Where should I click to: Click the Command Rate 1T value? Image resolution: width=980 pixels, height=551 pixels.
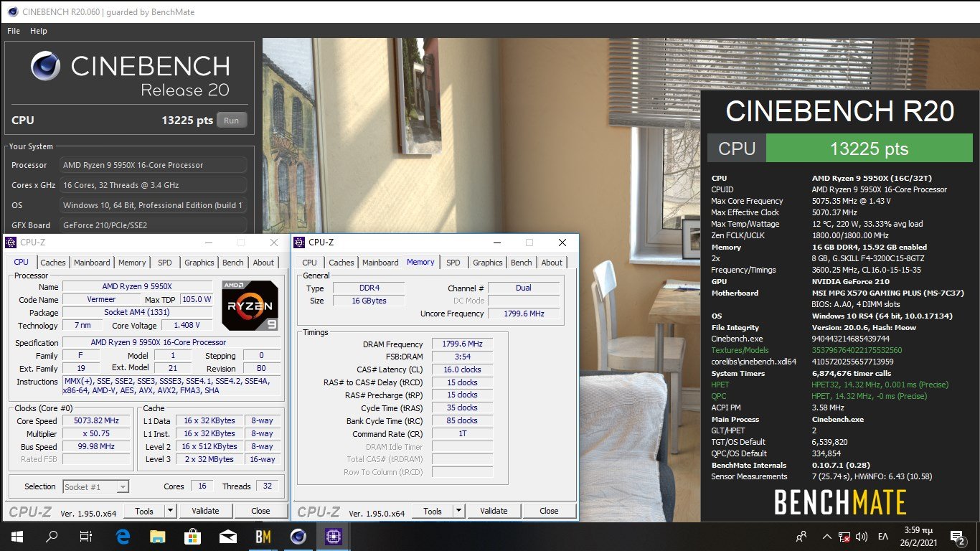(x=462, y=433)
